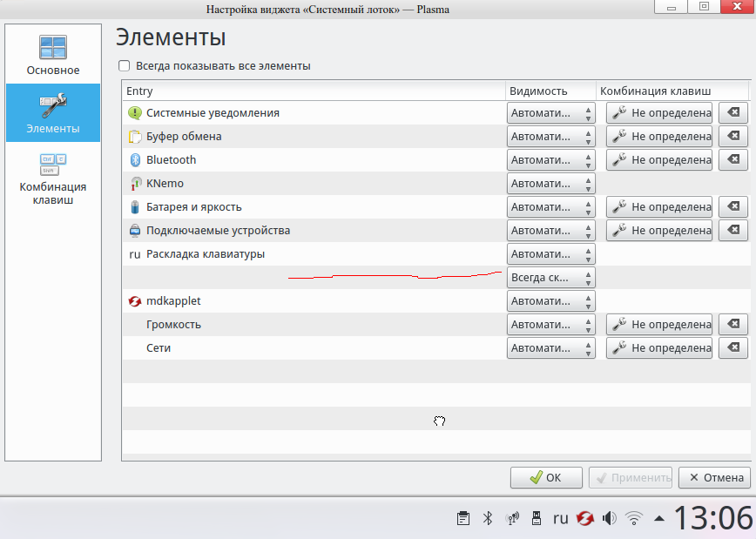Image resolution: width=756 pixels, height=539 pixels.
Task: Select the KNemo entry text
Action: (165, 183)
